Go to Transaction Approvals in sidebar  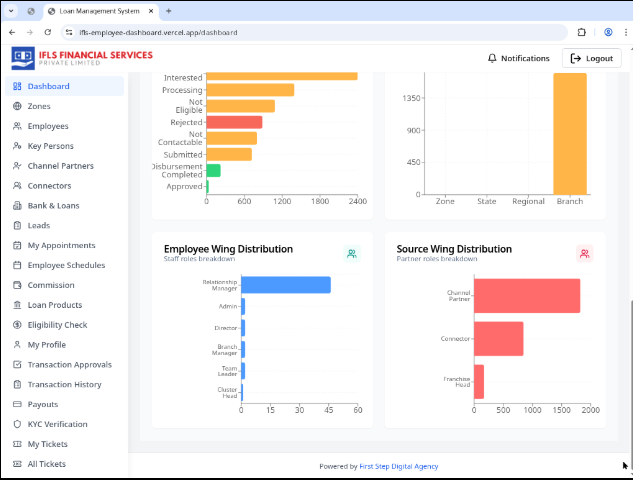click(69, 365)
